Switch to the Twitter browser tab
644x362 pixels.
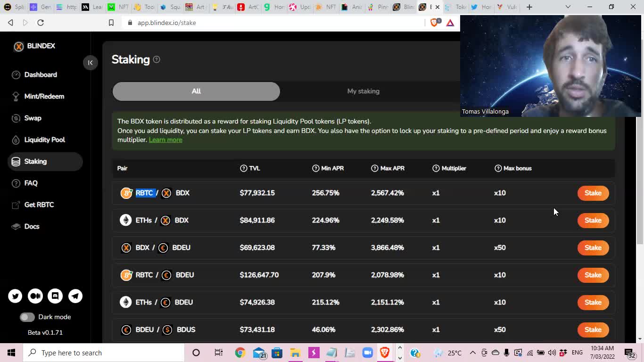tap(480, 7)
